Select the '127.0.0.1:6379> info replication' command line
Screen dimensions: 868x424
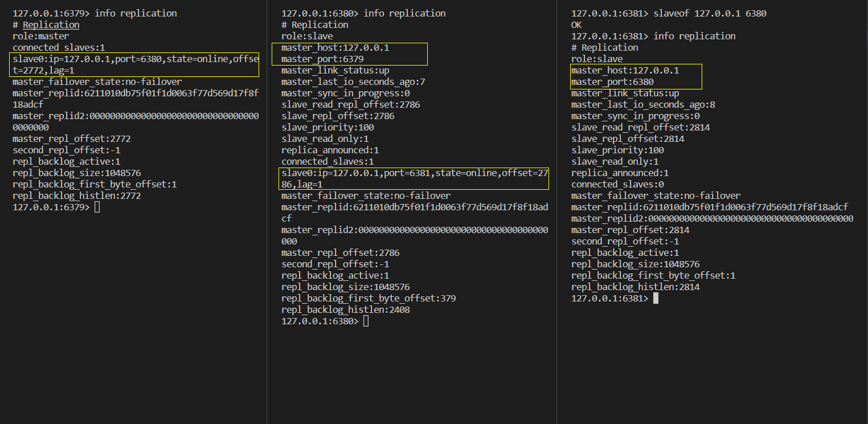(95, 13)
